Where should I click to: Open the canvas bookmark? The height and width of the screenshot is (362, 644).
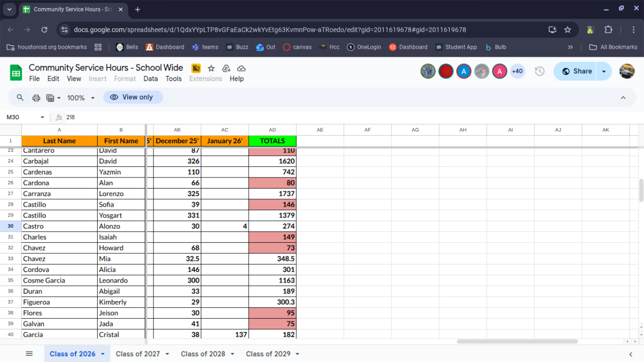297,47
